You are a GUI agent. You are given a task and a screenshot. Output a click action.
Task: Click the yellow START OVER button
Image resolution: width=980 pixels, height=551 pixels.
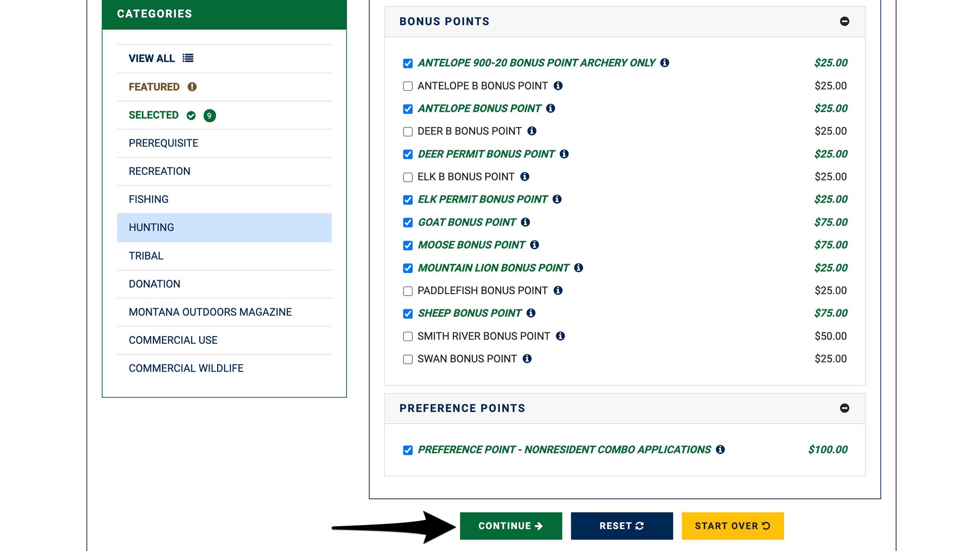(x=731, y=526)
